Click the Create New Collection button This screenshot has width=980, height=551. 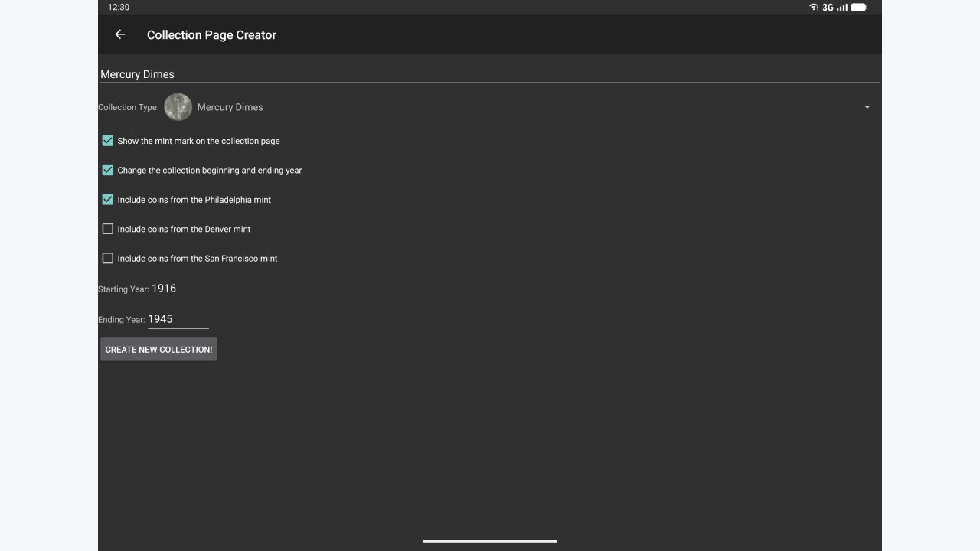tap(158, 349)
